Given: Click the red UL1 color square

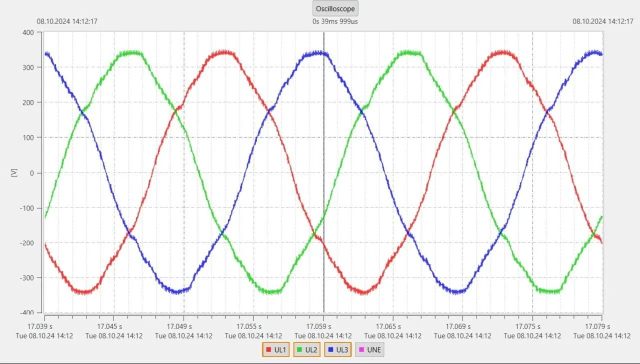Looking at the screenshot, I should [269, 350].
